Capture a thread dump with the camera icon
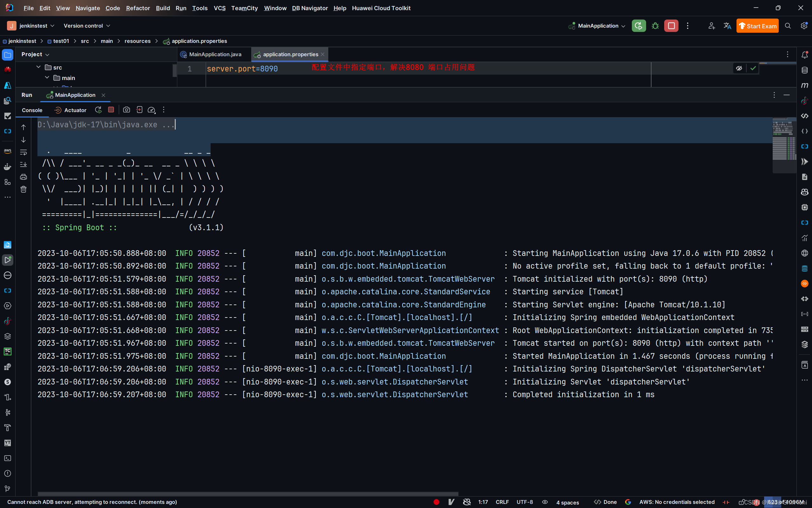This screenshot has width=812, height=508. [127, 110]
